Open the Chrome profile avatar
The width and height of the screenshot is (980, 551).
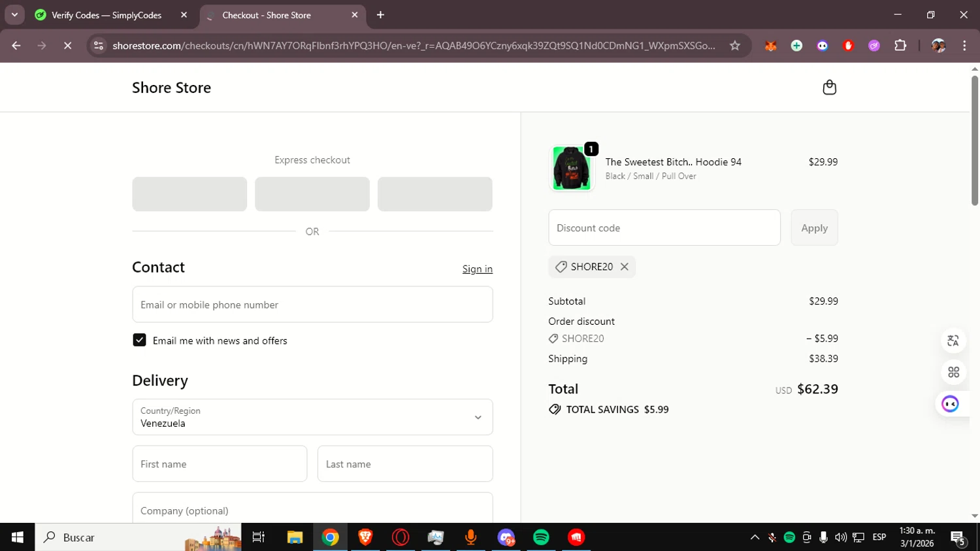(938, 46)
